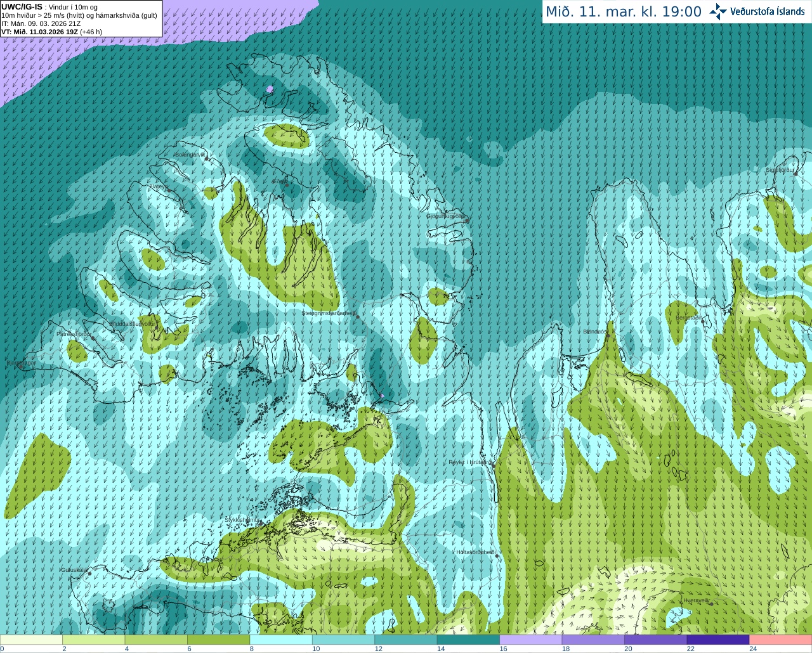Screen dimensions: 812x653
Task: Select the 0–2 m/s legend swatch
Action: (31, 640)
